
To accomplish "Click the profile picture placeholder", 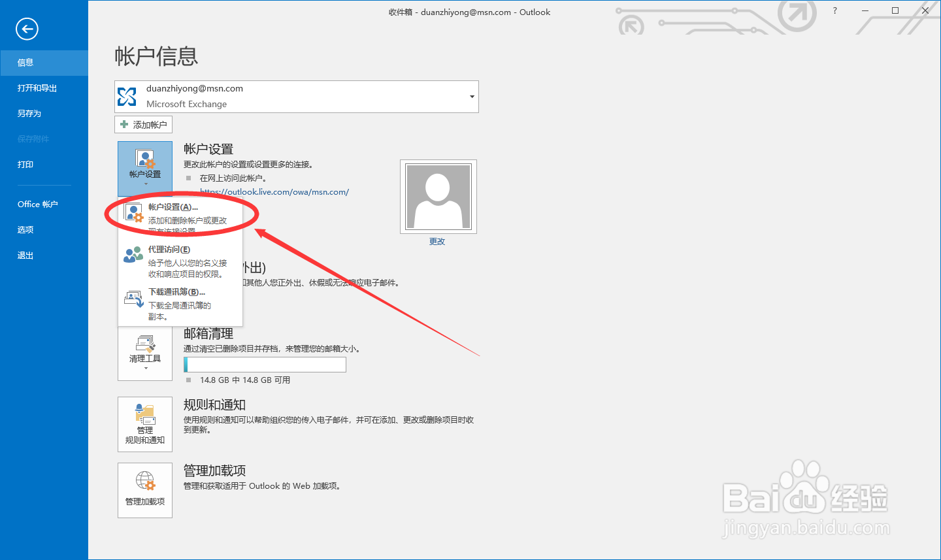I will coord(438,197).
